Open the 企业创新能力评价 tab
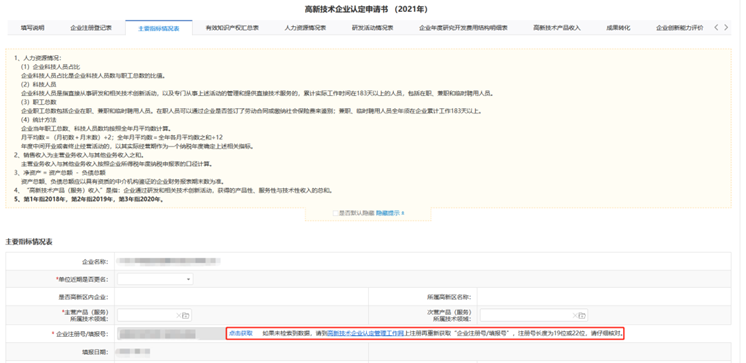This screenshot has height=363, width=746. tap(679, 28)
